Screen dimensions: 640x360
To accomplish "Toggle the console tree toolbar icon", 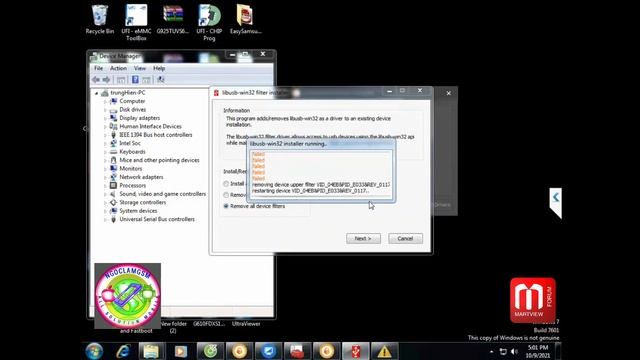I will point(121,80).
